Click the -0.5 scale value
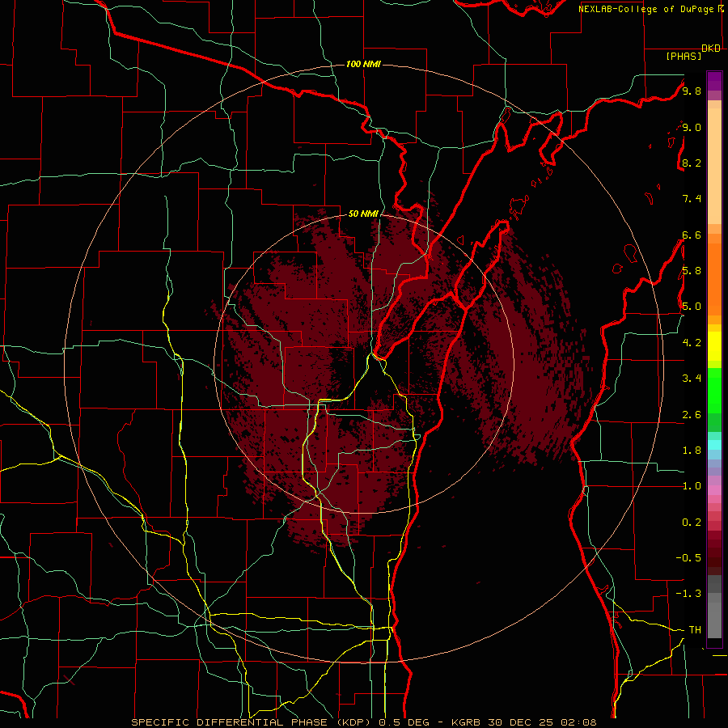728x728 pixels. [x=688, y=558]
